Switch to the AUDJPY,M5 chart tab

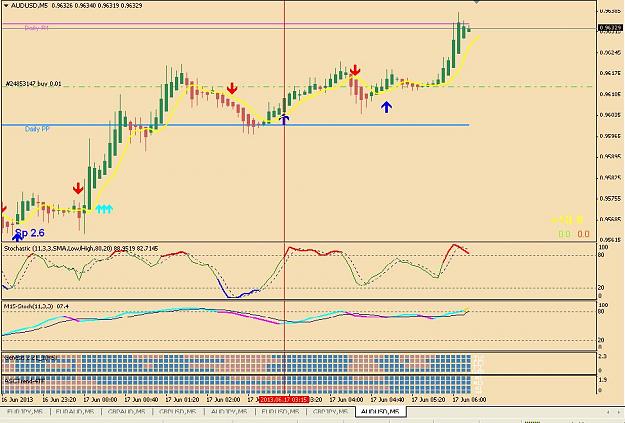[x=229, y=411]
